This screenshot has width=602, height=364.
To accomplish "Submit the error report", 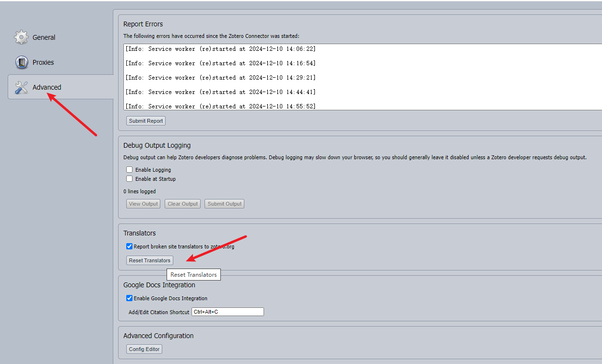I will point(146,121).
